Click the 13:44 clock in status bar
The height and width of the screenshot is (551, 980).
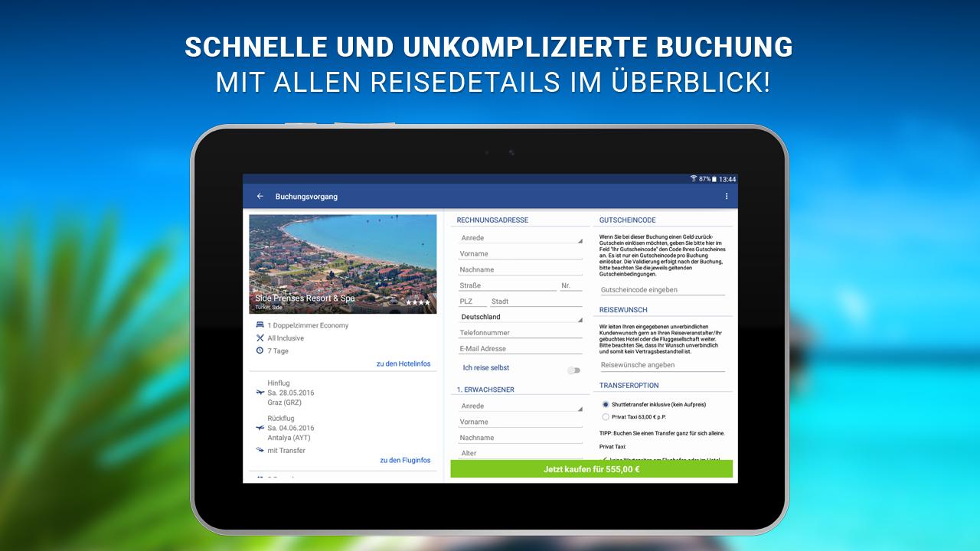pos(727,179)
